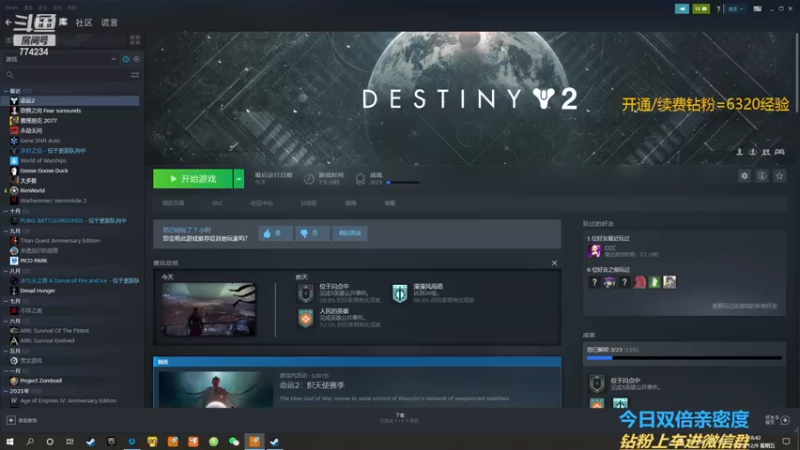Viewport: 800px width, 450px height.
Task: Open the community hub (社区中心) tab
Action: (261, 203)
